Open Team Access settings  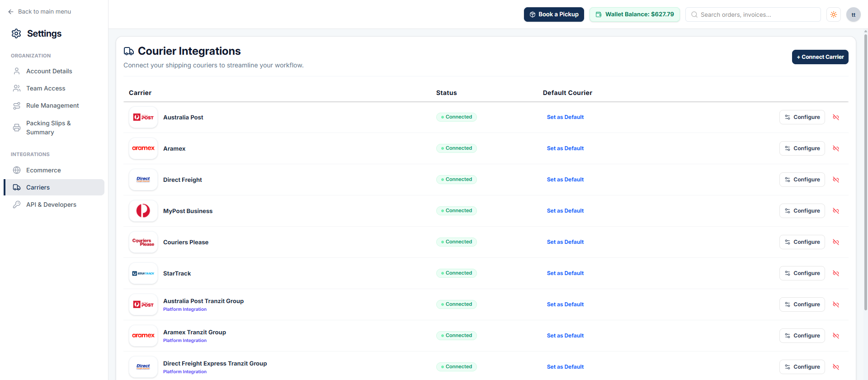(x=54, y=88)
